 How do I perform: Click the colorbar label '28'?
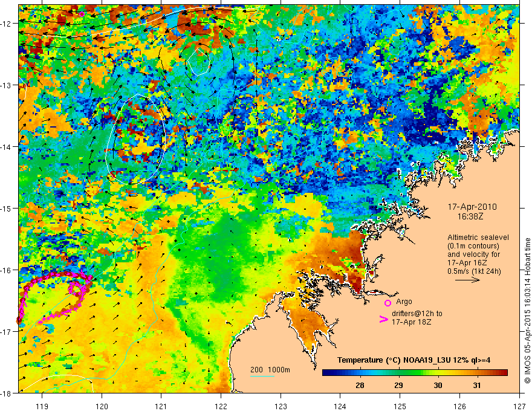(360, 385)
